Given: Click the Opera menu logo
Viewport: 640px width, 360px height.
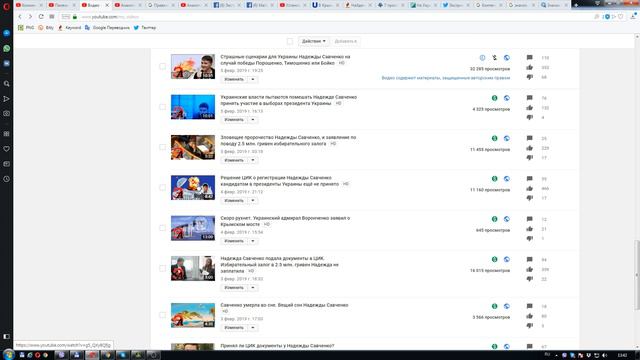Looking at the screenshot, I should (x=6, y=6).
